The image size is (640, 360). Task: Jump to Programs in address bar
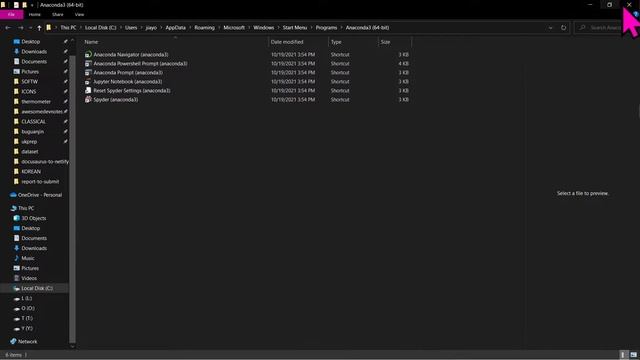326,28
